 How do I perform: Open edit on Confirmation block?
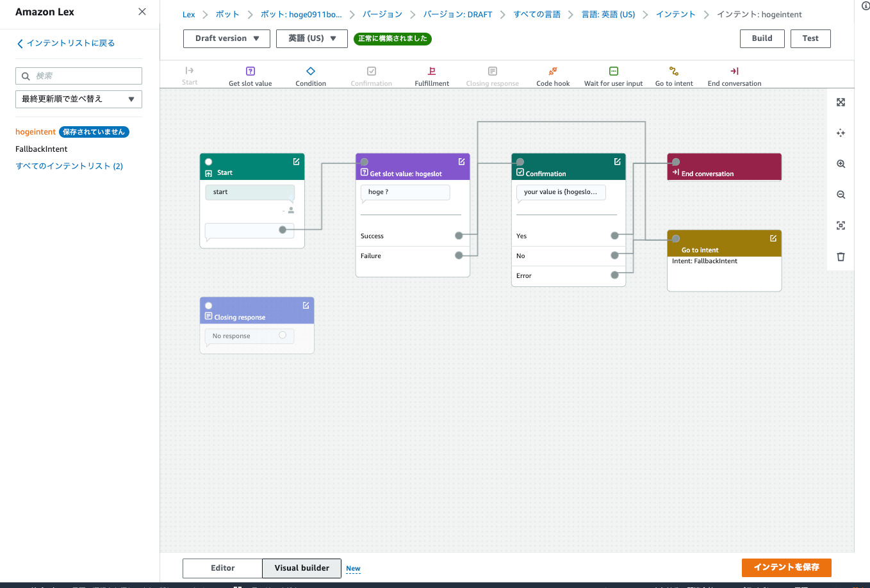(x=618, y=161)
